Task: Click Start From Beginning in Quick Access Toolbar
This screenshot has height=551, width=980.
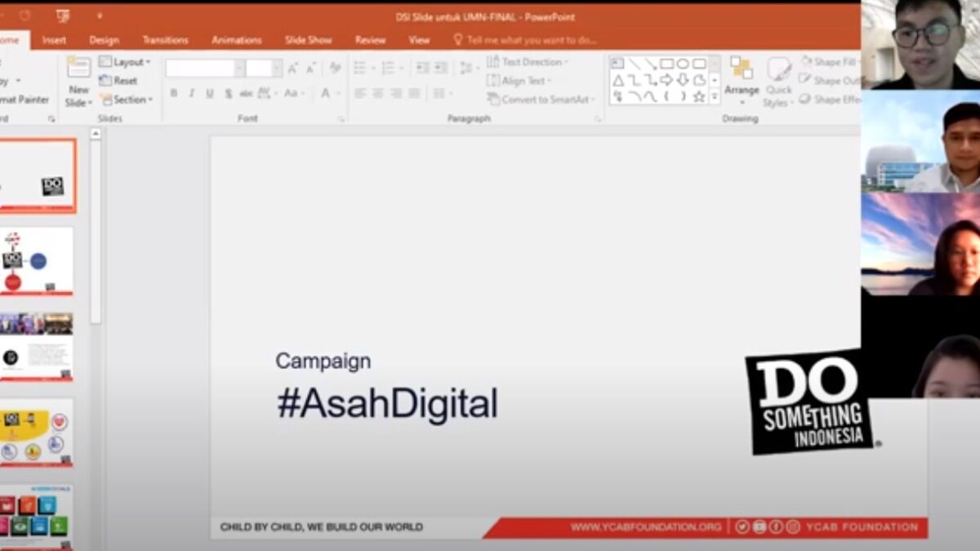Action: 63,16
